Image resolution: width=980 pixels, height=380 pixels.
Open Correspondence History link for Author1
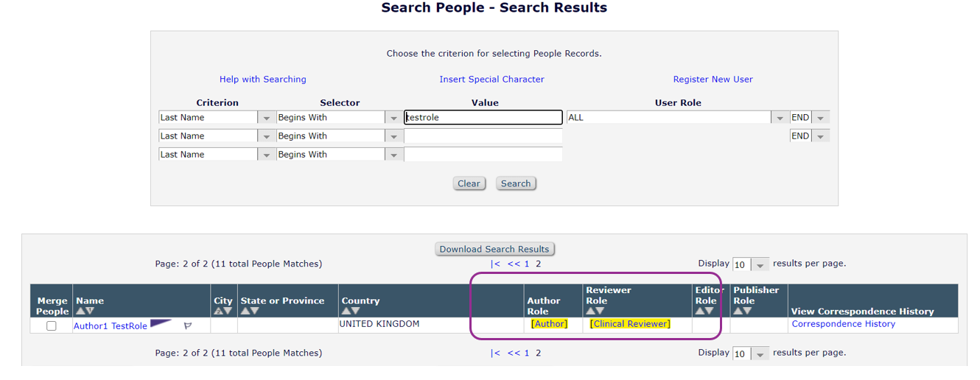[x=843, y=324]
